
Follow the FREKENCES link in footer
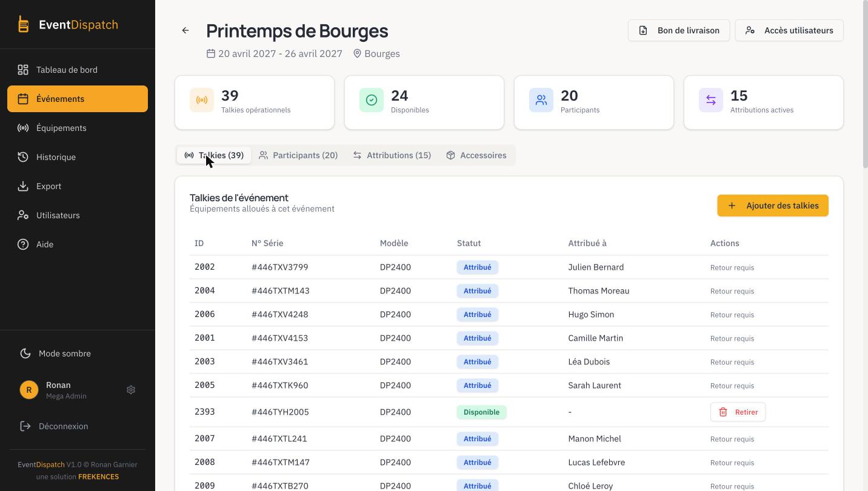point(99,476)
